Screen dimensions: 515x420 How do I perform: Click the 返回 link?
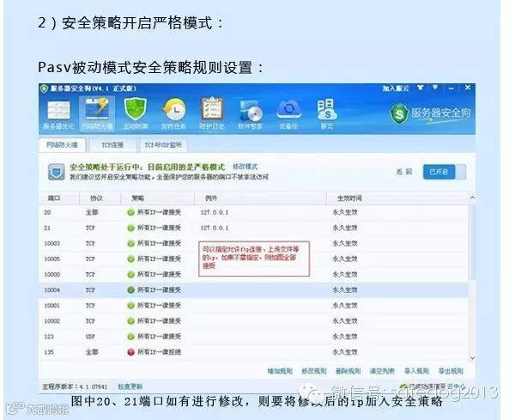point(404,172)
